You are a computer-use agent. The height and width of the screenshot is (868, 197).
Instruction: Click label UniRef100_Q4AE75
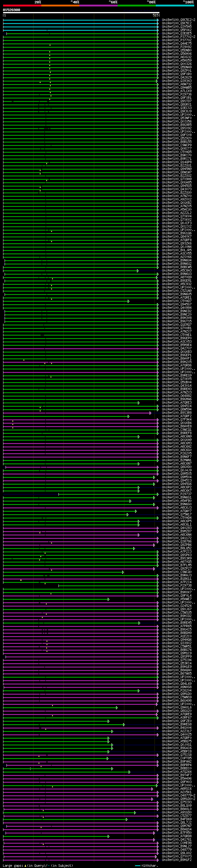(x=177, y=43)
